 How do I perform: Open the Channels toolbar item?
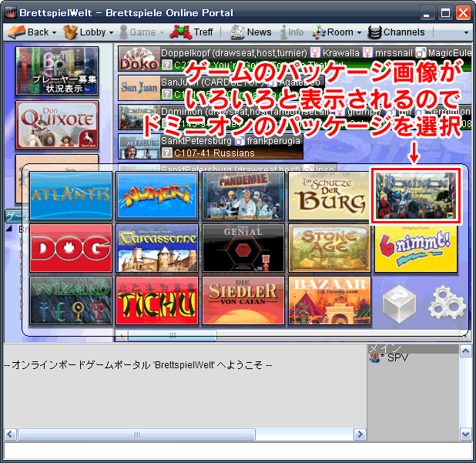coord(396,32)
